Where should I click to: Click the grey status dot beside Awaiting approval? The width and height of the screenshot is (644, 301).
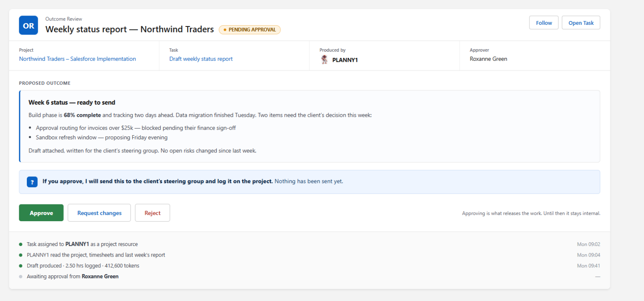[21, 277]
